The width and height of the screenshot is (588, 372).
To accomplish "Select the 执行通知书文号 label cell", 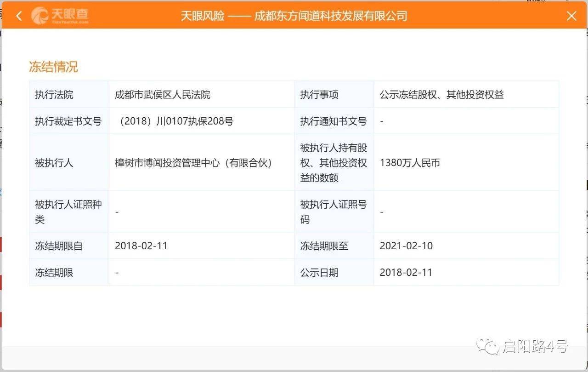I will 334,121.
